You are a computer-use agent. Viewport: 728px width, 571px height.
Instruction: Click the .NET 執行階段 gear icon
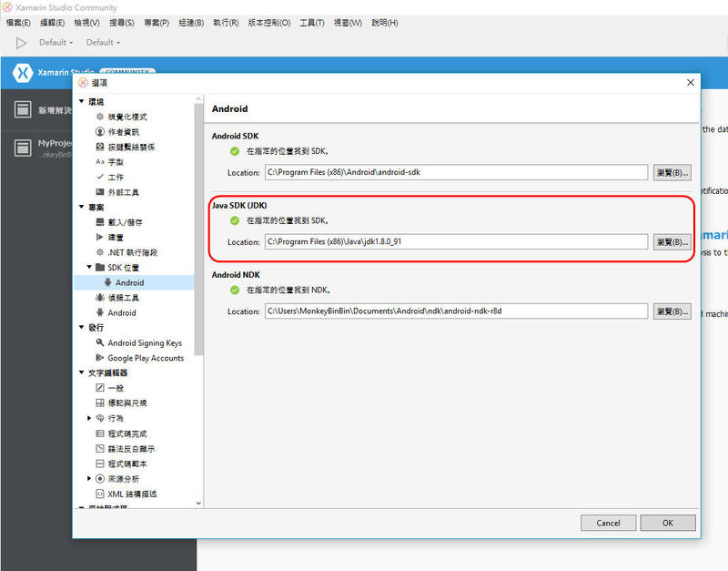(x=99, y=252)
